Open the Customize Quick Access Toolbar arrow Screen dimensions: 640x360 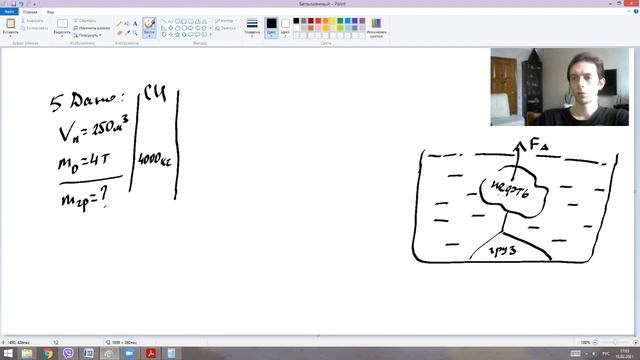pyautogui.click(x=35, y=4)
